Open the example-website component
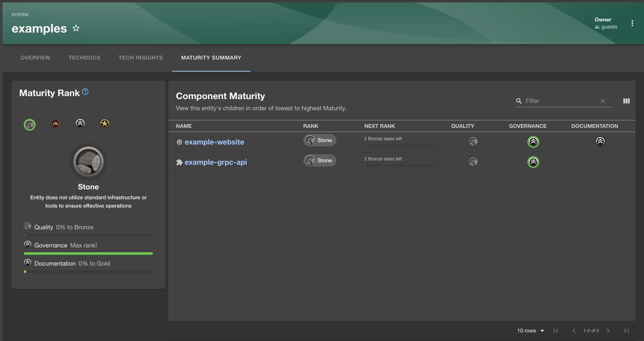Screen dimensions: 644x341 coord(214,142)
